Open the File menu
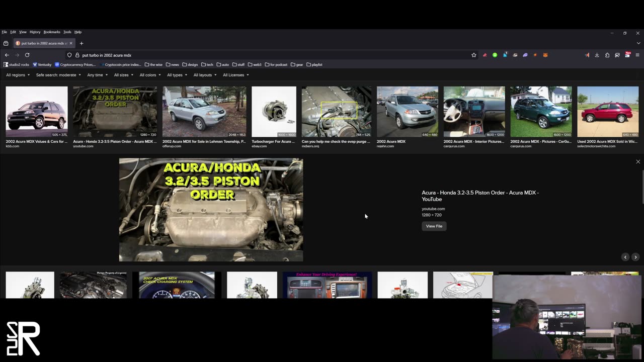Viewport: 644px width, 362px height. [x=5, y=32]
